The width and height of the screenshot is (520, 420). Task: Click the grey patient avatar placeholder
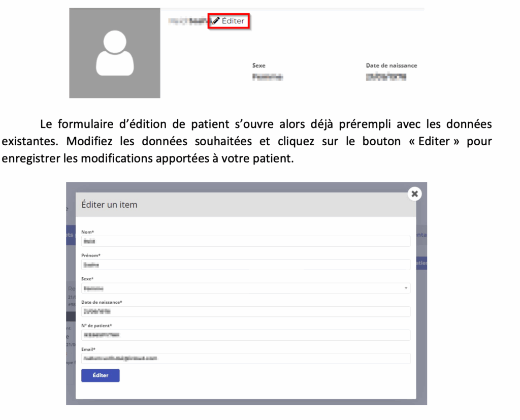click(115, 53)
